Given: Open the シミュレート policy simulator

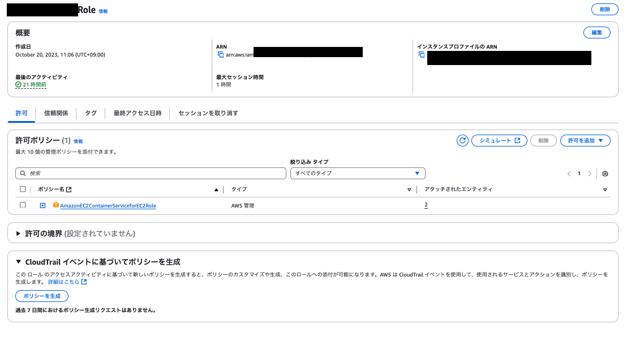Looking at the screenshot, I should click(500, 141).
